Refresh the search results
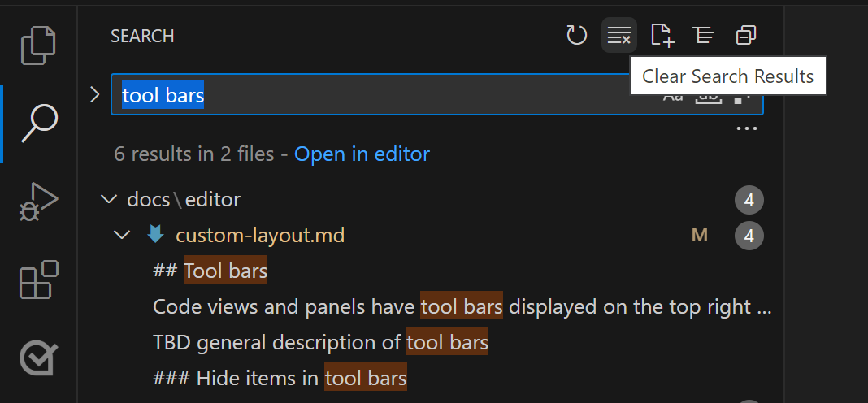The width and height of the screenshot is (868, 403). pyautogui.click(x=576, y=36)
